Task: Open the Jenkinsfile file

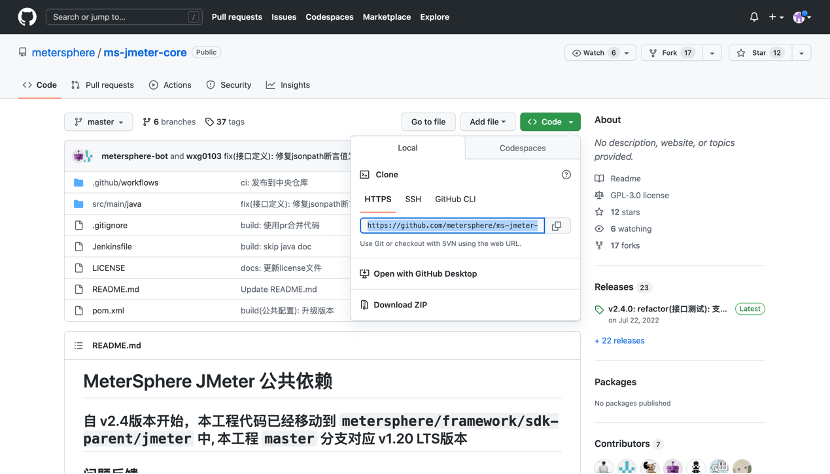Action: [112, 246]
